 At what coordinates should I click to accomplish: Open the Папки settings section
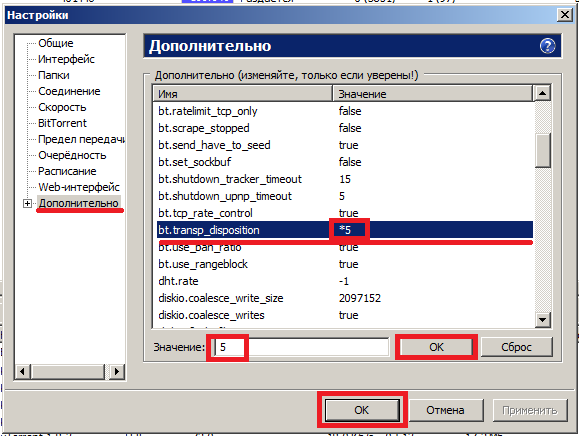point(54,75)
